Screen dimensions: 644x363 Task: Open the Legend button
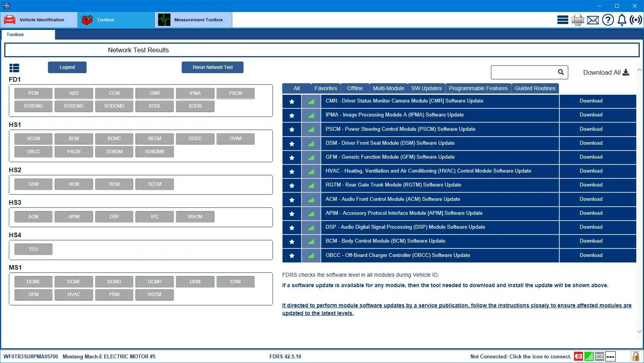click(67, 67)
